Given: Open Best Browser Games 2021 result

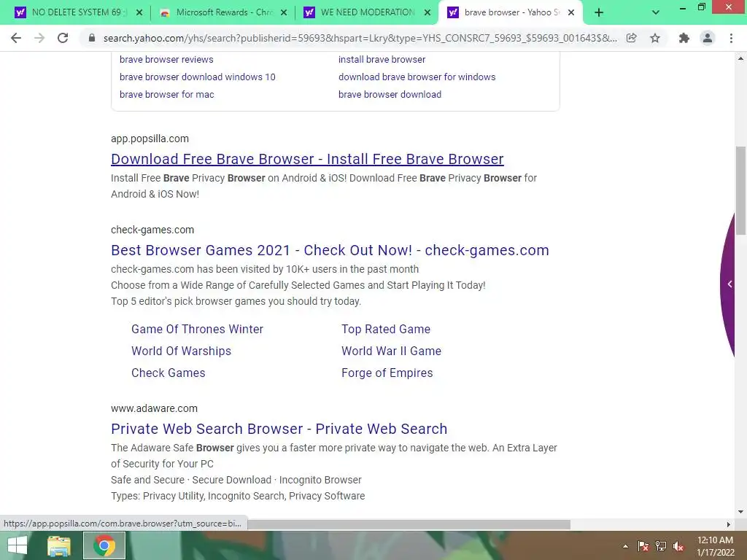Looking at the screenshot, I should [330, 250].
